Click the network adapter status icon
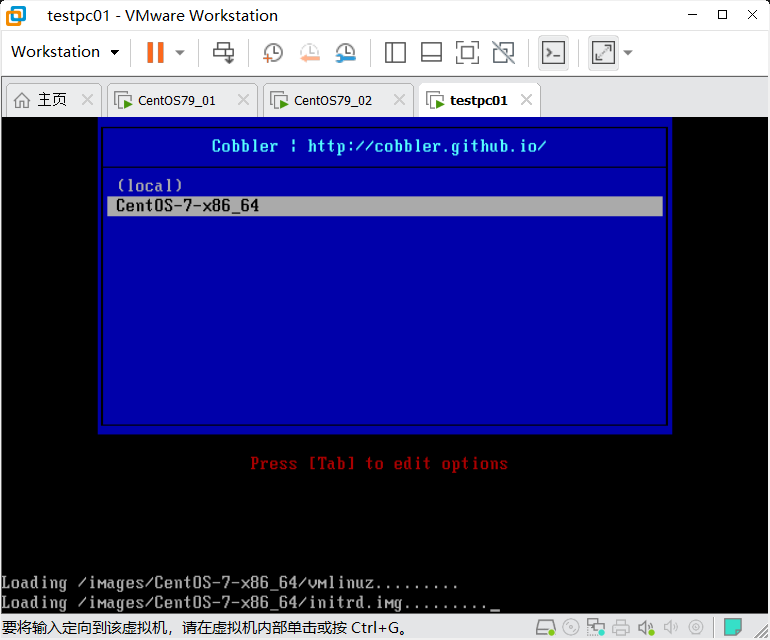The image size is (770, 640). pyautogui.click(x=596, y=627)
